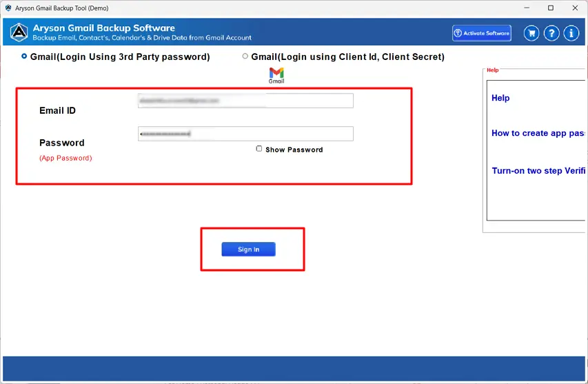Open the Help link in help panel
The image size is (588, 384).
click(x=500, y=98)
